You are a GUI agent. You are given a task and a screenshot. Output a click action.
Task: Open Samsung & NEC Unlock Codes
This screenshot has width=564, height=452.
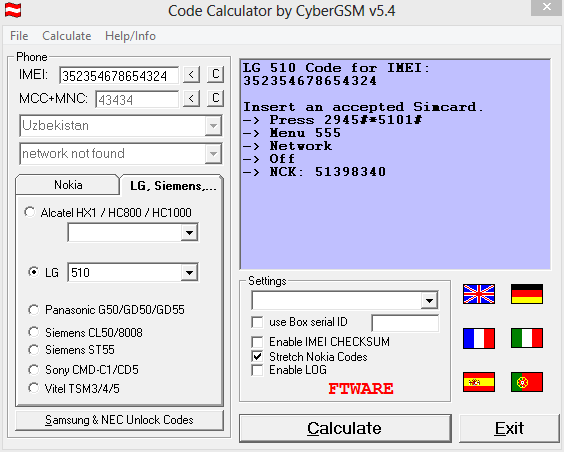[119, 420]
